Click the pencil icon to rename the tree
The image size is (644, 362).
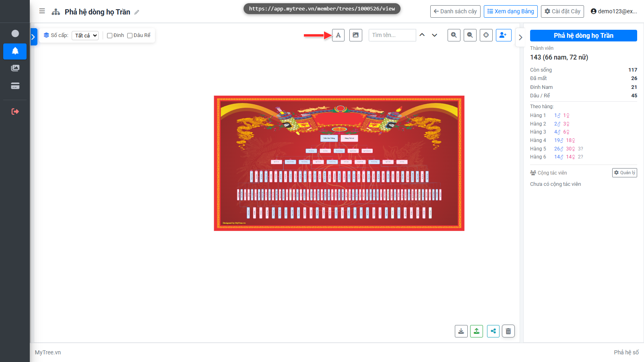point(137,12)
